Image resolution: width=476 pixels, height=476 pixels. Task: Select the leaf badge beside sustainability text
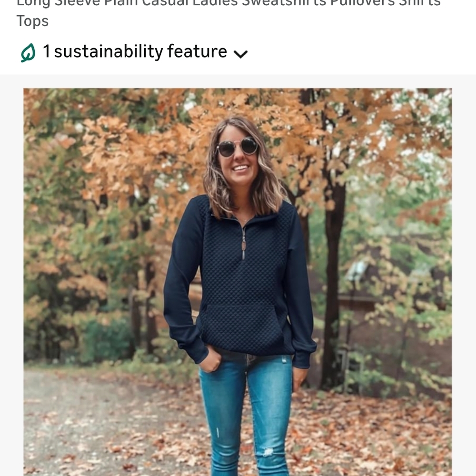click(28, 51)
